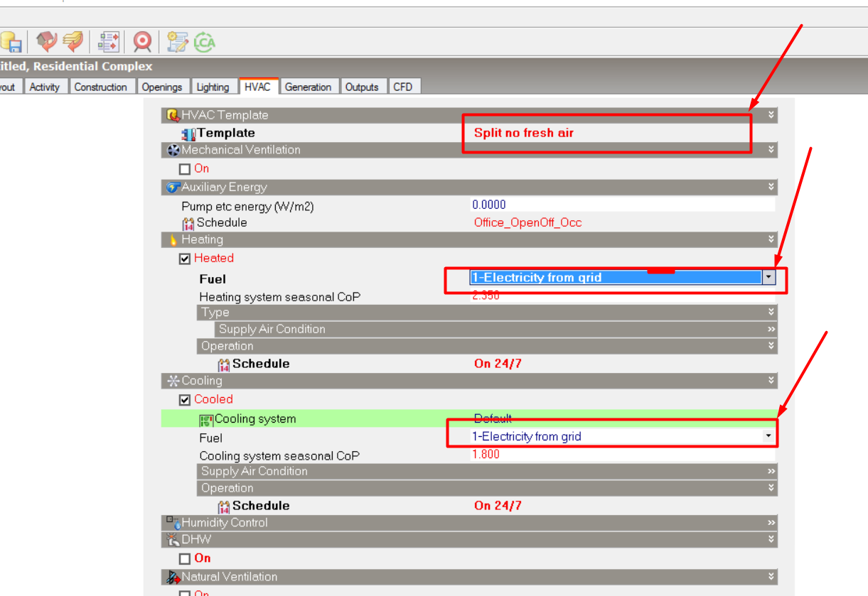Uncheck the Cooled checkbox
The width and height of the screenshot is (868, 596).
click(185, 401)
